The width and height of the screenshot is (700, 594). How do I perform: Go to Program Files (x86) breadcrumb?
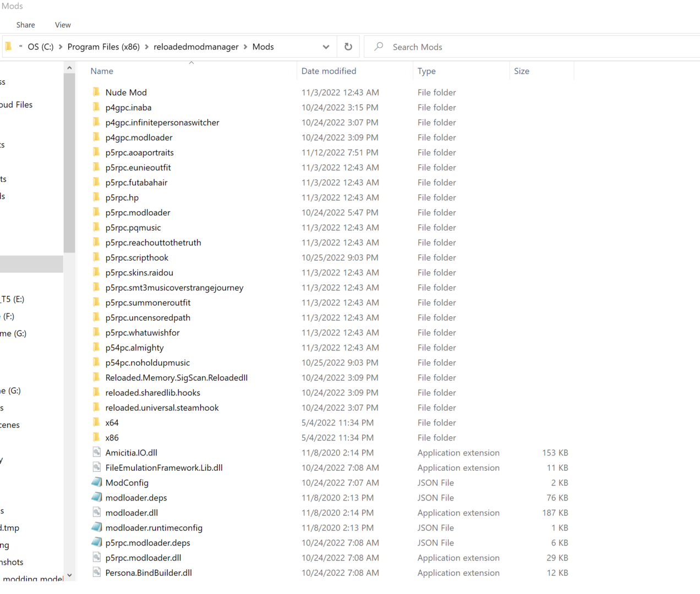[103, 47]
